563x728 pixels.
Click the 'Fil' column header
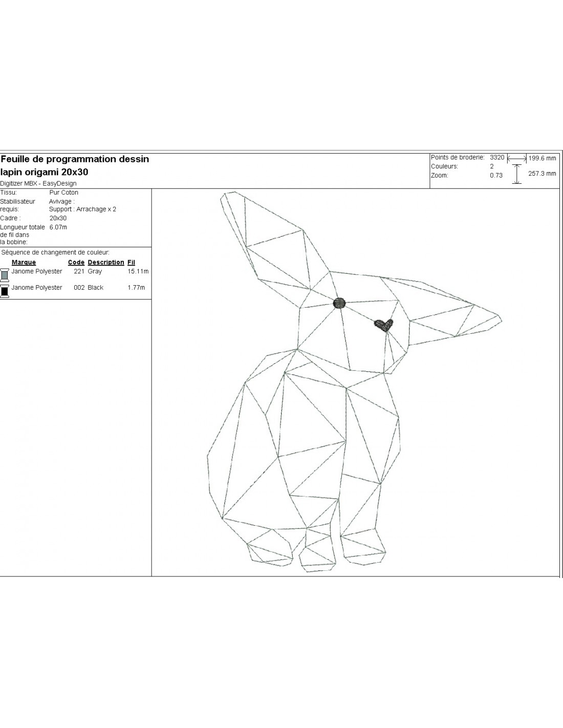tap(131, 262)
